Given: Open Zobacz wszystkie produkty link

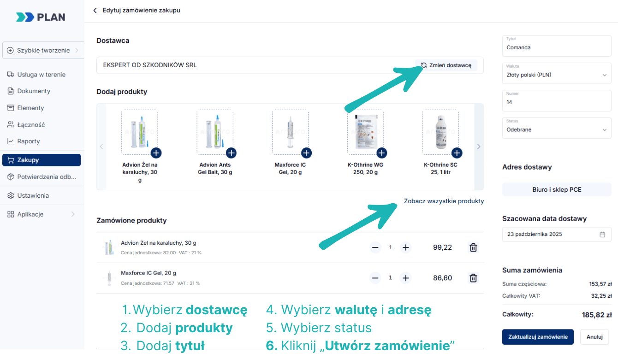Looking at the screenshot, I should tap(444, 201).
